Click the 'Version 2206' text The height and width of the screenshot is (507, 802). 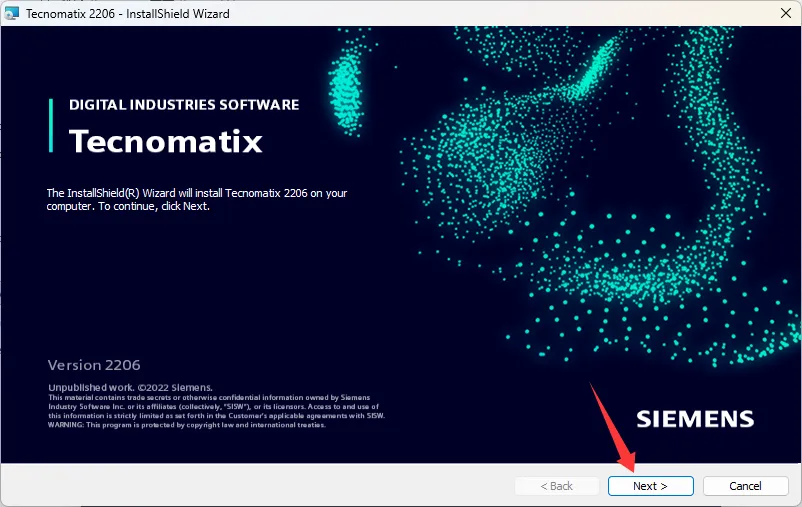coord(94,365)
